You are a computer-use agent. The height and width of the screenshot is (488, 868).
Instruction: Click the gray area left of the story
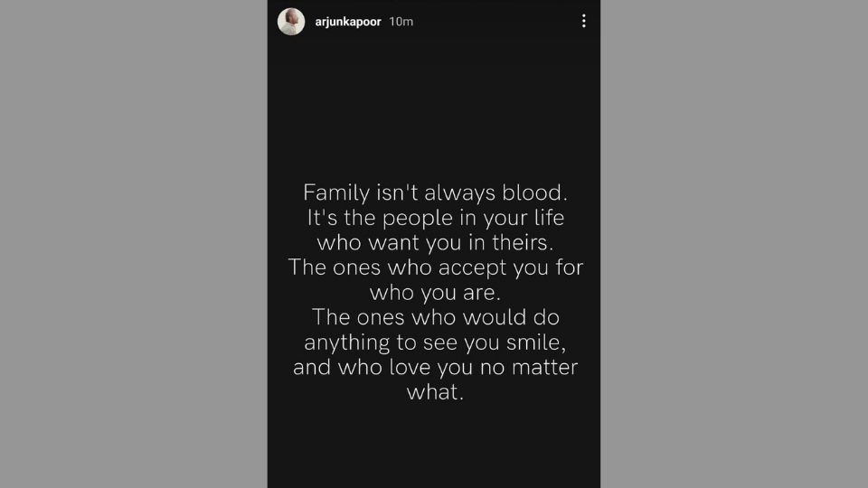[x=134, y=244]
